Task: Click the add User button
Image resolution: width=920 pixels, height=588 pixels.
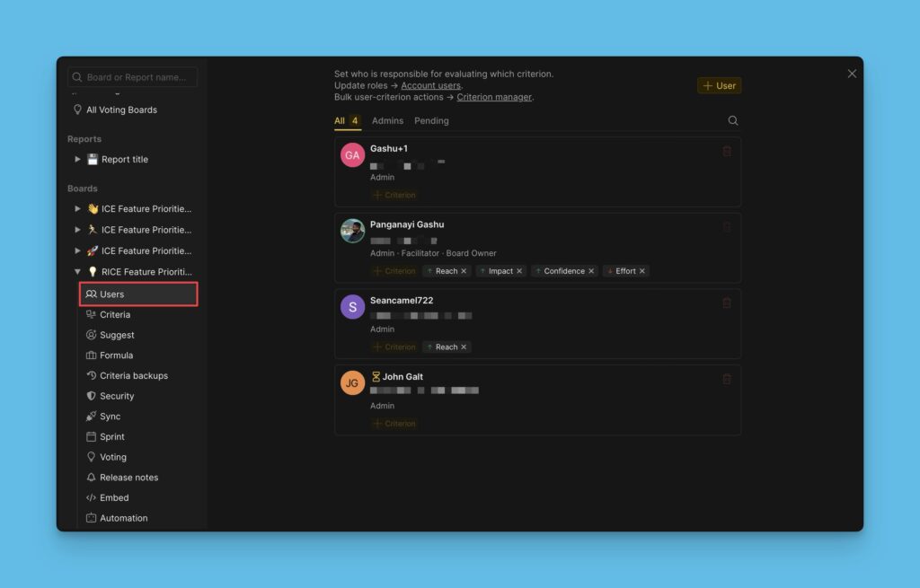Action: coord(719,86)
